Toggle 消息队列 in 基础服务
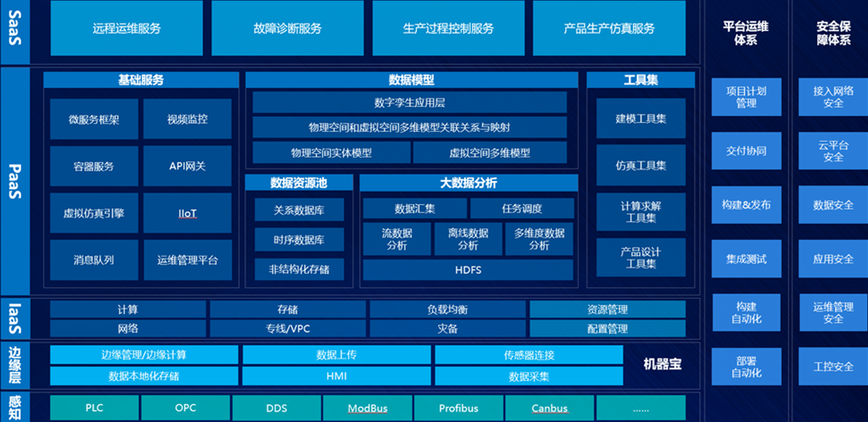This screenshot has width=868, height=422. (x=94, y=260)
